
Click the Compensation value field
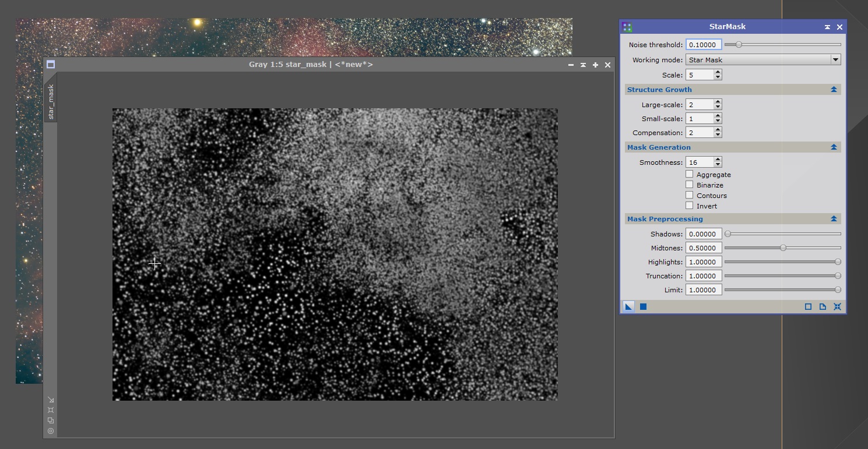[700, 133]
